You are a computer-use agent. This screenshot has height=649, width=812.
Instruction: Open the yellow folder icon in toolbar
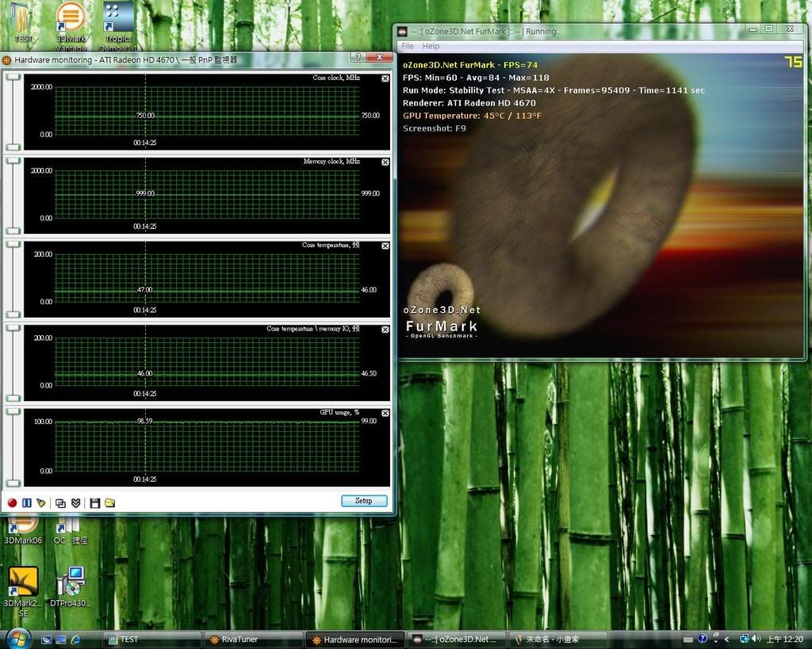click(110, 502)
